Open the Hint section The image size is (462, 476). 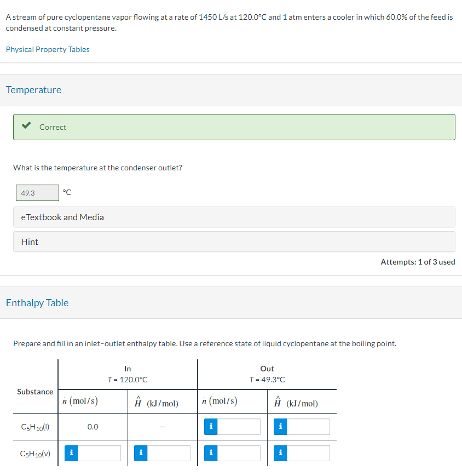(x=234, y=242)
